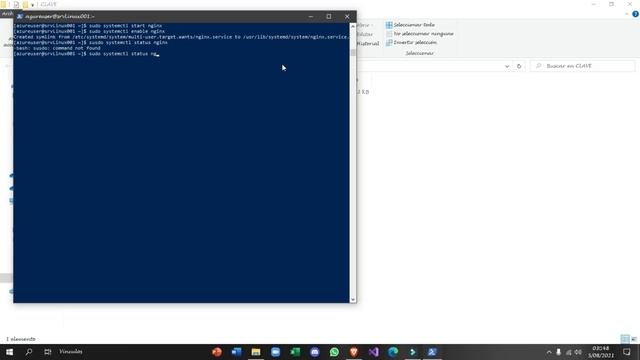Refresh the CLAVE folder view
640x360 pixels.
pos(519,66)
